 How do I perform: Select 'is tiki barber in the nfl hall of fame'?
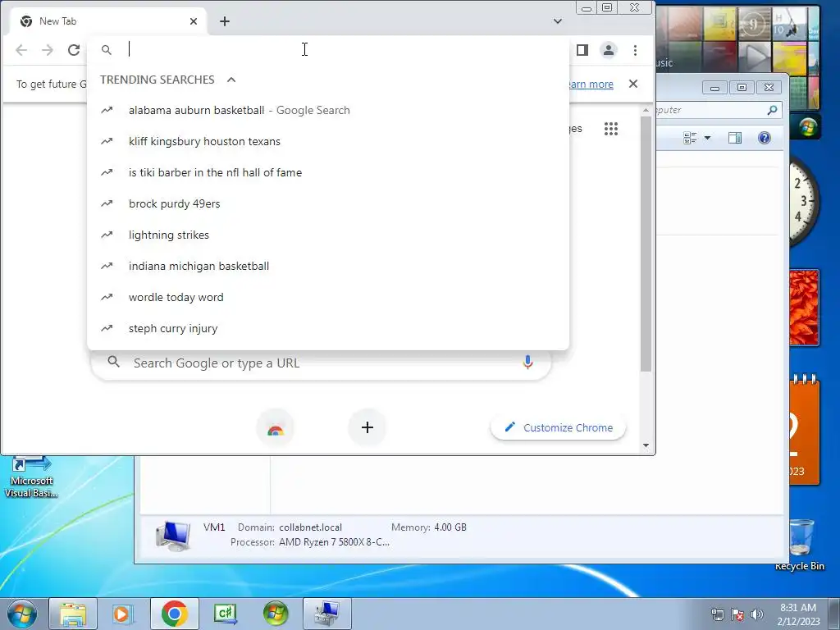tap(328, 172)
